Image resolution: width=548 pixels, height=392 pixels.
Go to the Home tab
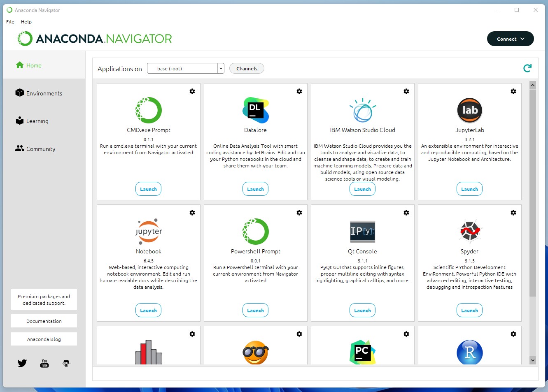44,65
